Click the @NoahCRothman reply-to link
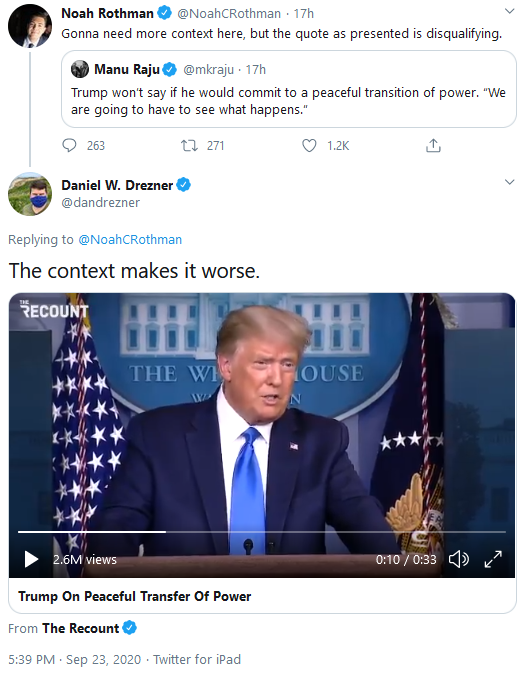Screen dimensions: 523x674 point(130,239)
